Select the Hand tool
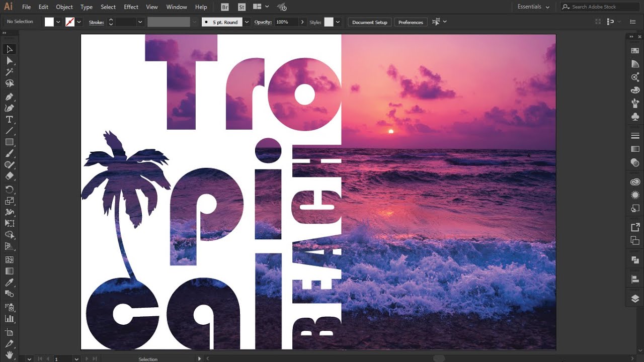This screenshot has width=644, height=362. 9,354
